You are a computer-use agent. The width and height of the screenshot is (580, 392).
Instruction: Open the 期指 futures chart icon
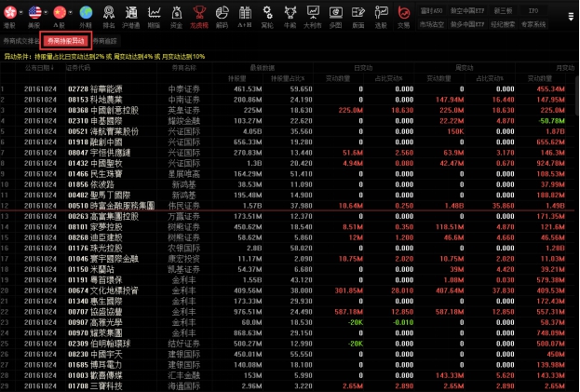click(155, 12)
